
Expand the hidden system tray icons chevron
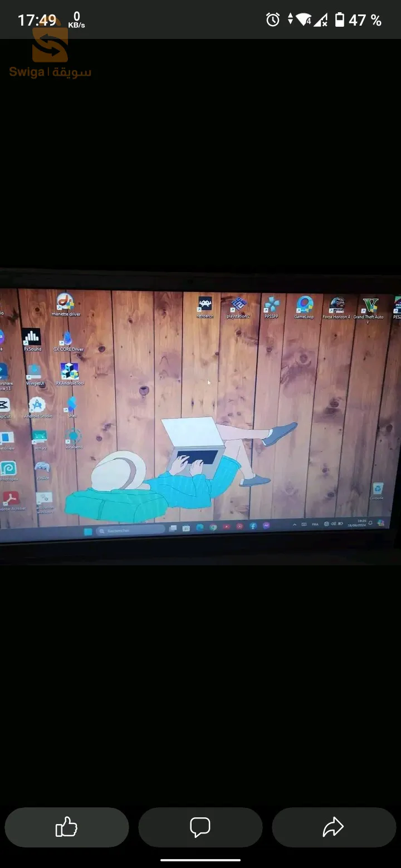click(295, 524)
